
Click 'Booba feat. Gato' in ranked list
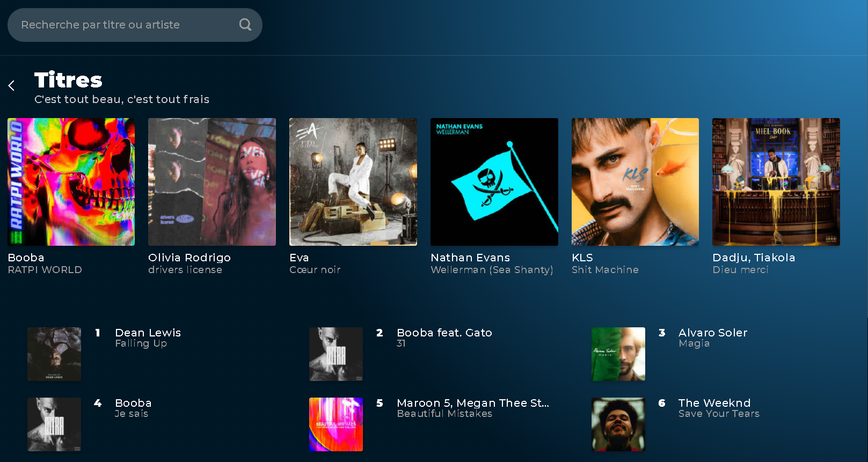(x=444, y=333)
